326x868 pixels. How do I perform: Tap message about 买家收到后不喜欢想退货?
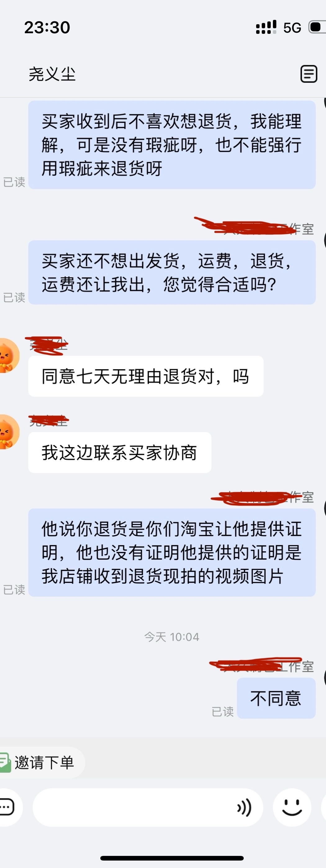point(172,145)
